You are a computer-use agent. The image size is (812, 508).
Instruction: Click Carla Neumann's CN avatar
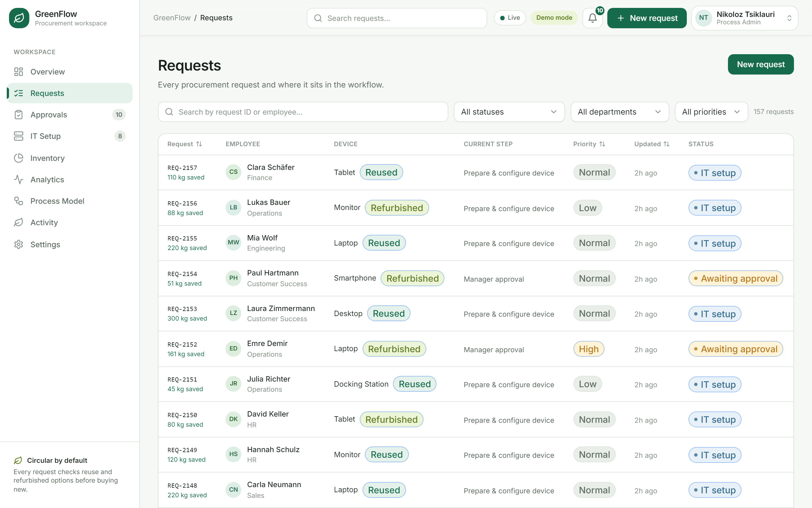[233, 490]
